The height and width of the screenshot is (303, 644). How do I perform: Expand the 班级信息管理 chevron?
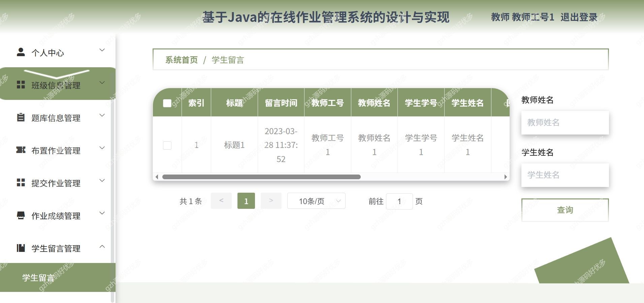[102, 83]
